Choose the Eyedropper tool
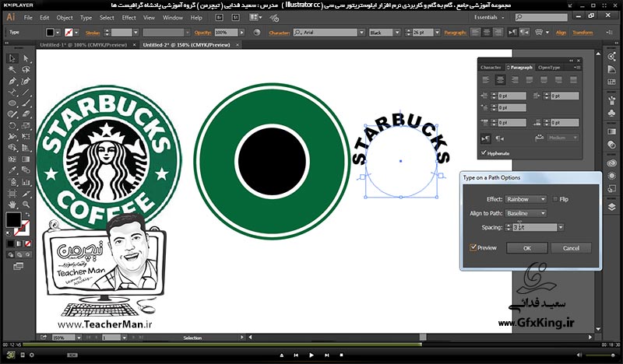The image size is (623, 364). click(12, 170)
